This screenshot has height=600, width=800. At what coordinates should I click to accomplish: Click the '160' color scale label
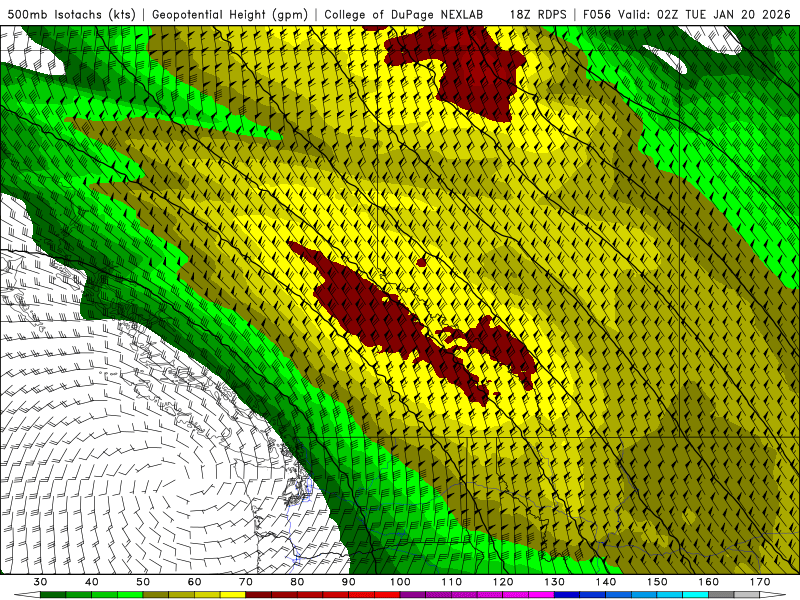[709, 582]
